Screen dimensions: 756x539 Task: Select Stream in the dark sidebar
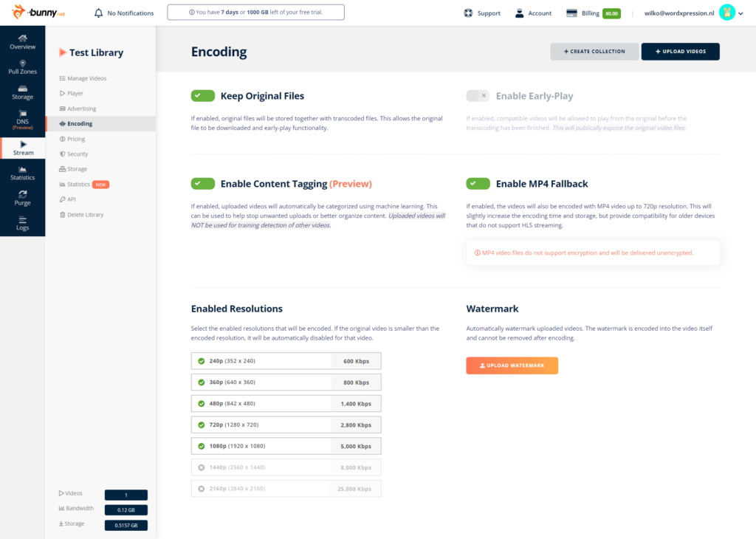pos(23,148)
